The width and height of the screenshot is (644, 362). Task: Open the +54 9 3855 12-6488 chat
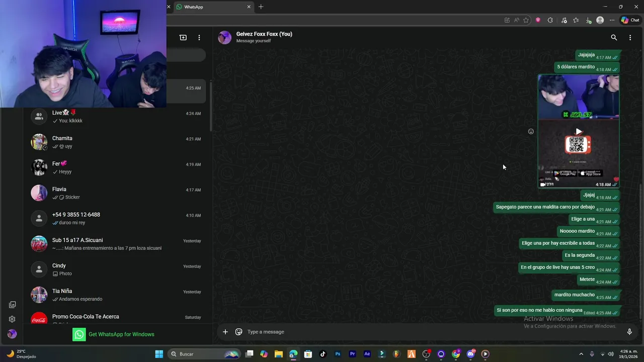tap(116, 219)
